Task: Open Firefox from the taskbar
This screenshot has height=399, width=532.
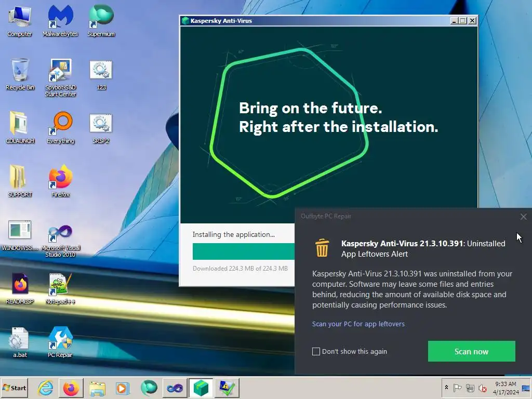Action: tap(71, 388)
